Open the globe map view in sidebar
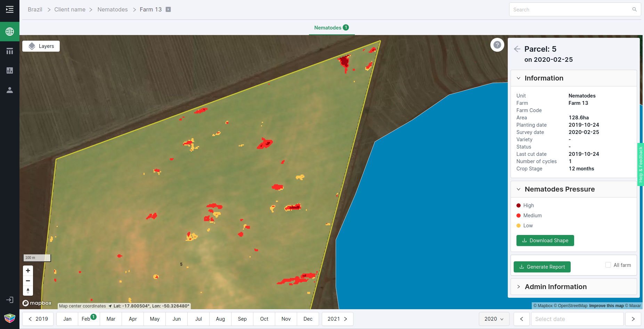The width and height of the screenshot is (644, 329). 10,32
